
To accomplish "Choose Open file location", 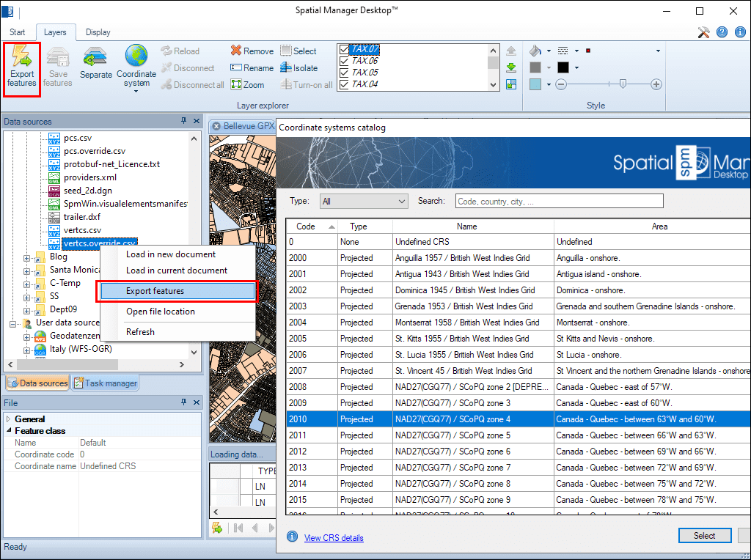I will click(x=161, y=312).
